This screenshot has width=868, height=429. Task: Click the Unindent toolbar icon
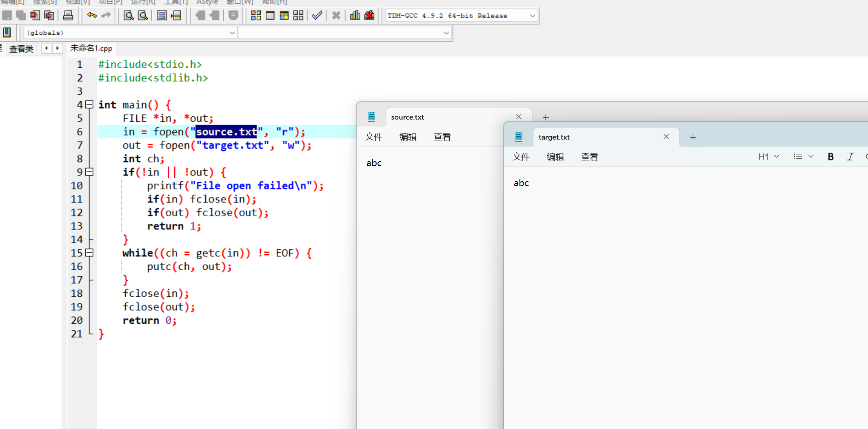[200, 16]
